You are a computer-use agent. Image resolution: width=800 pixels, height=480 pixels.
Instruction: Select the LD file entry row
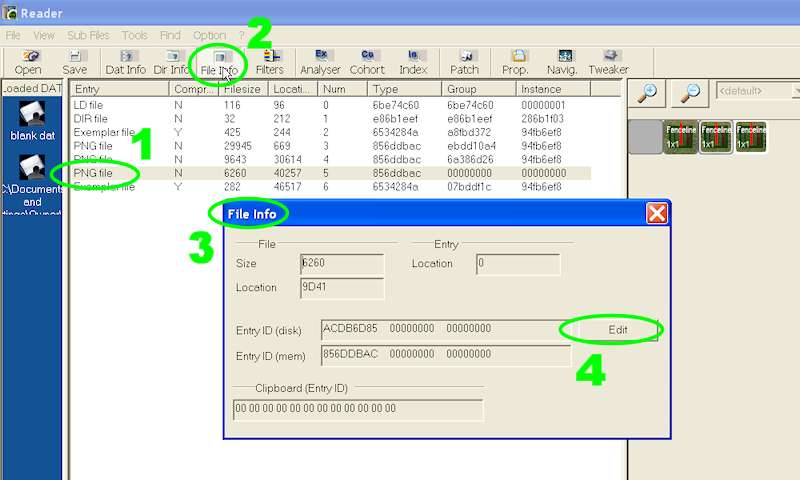(331, 105)
